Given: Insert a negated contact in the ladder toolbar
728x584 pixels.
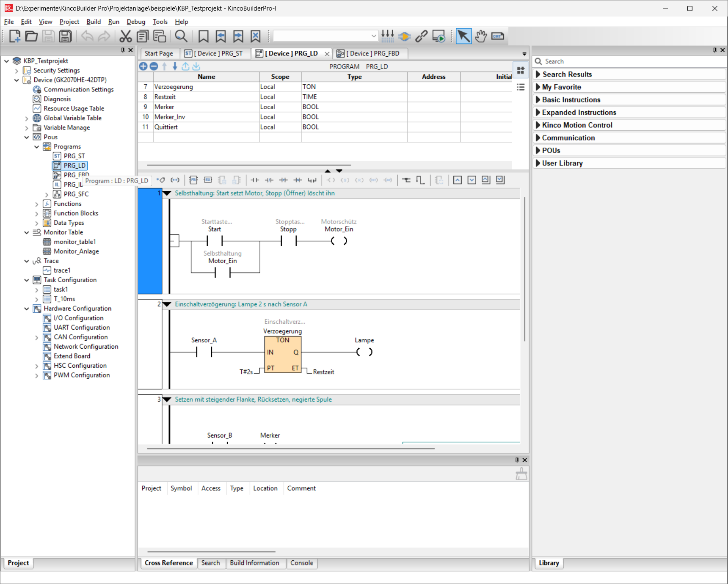Looking at the screenshot, I should [269, 180].
